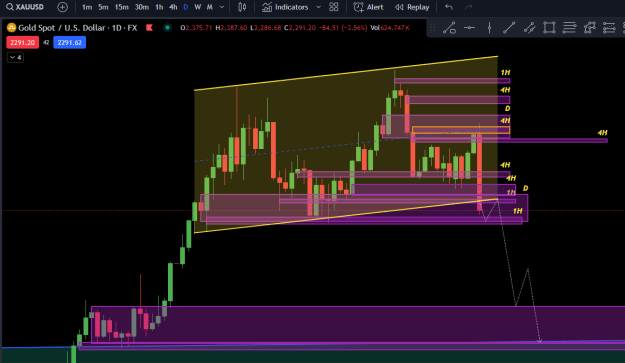The height and width of the screenshot is (363, 625).
Task: Choose the 4h timeframe
Action: pyautogui.click(x=173, y=7)
